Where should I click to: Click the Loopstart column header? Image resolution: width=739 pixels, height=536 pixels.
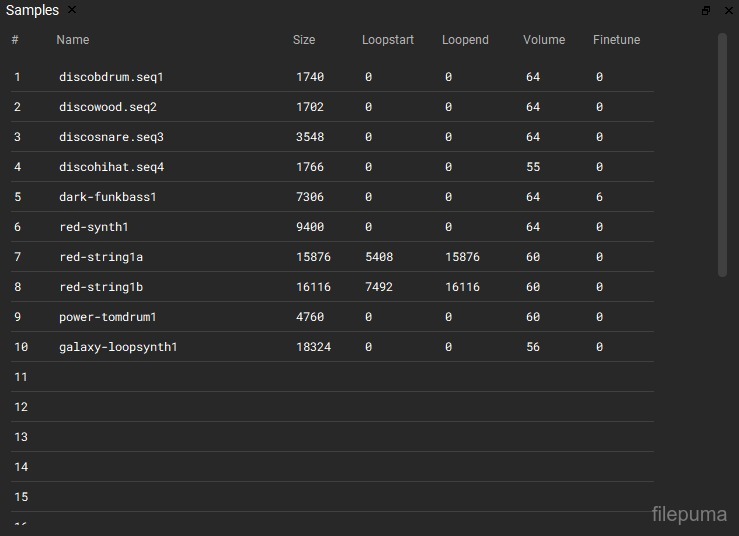pyautogui.click(x=387, y=40)
